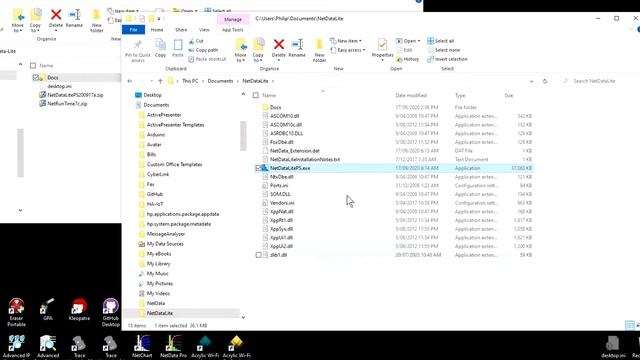The width and height of the screenshot is (640, 360).
Task: Expand the chevron after NetDataLite breadcrumb
Action: coord(273,81)
